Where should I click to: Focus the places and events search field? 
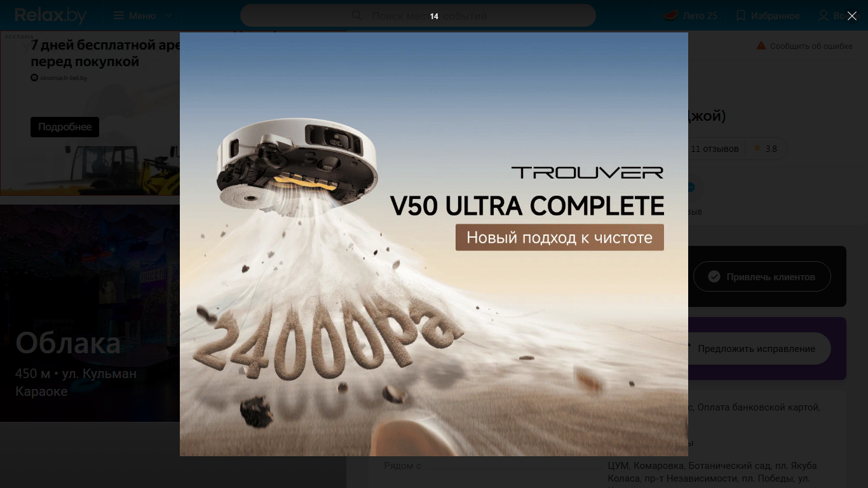[x=418, y=15]
